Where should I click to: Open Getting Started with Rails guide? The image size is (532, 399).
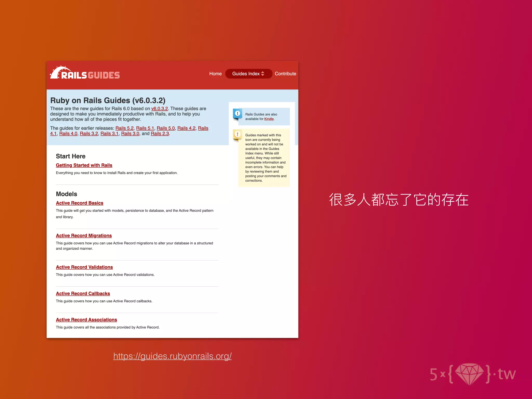(84, 165)
